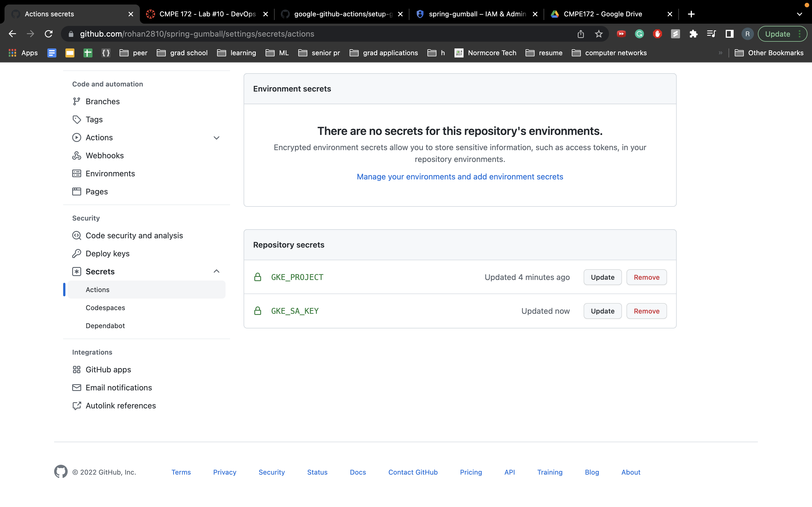Viewport: 812px width, 507px height.
Task: Collapse the Secrets sidebar section
Action: 217,271
